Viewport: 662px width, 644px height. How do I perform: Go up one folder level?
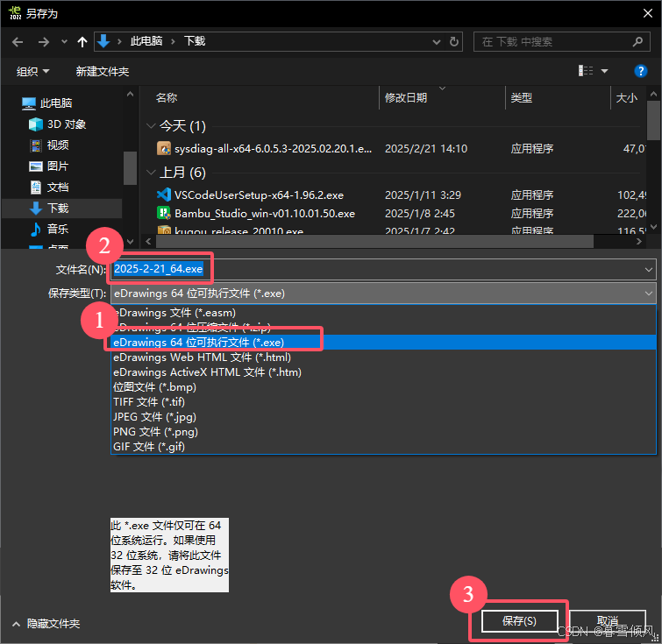tap(82, 42)
